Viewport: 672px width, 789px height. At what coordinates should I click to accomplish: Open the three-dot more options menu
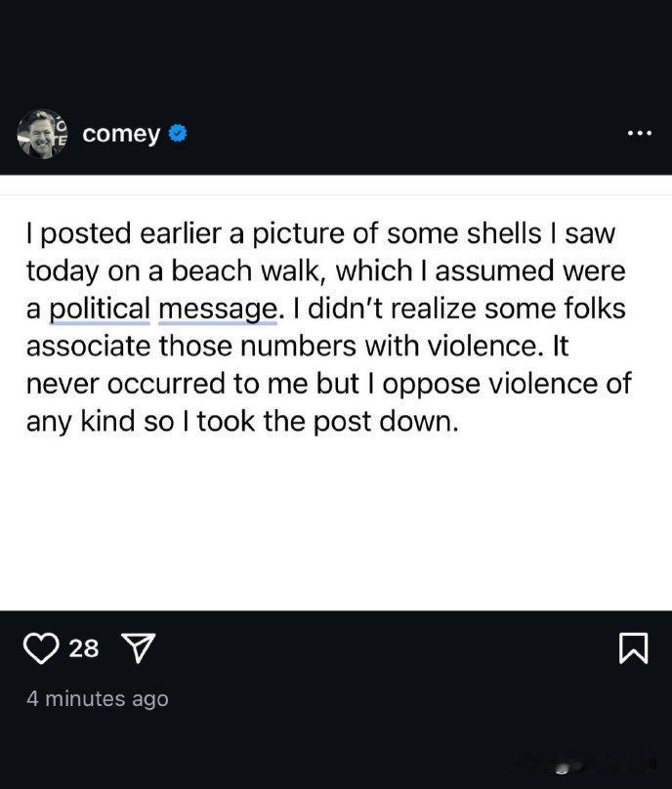pos(640,134)
